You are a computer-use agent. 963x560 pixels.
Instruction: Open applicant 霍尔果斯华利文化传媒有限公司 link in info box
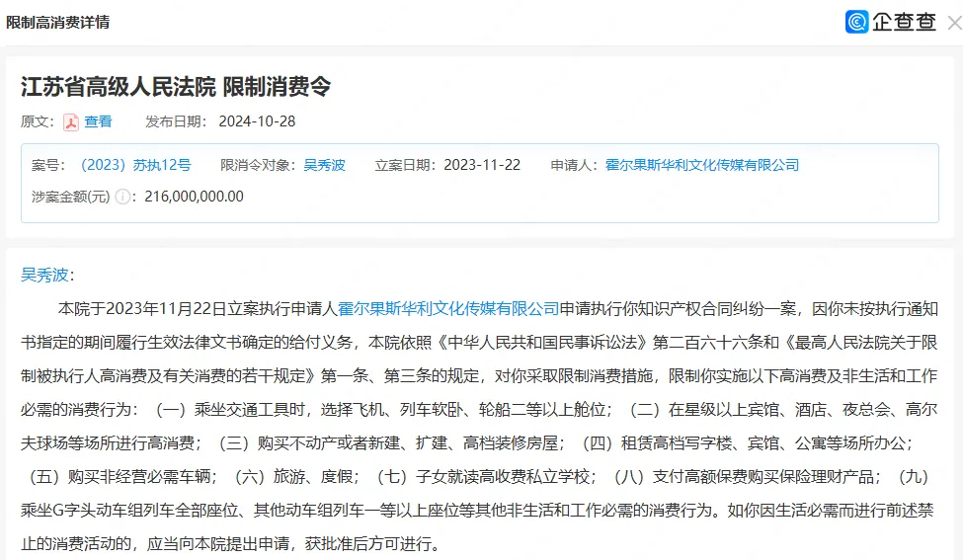pos(702,165)
